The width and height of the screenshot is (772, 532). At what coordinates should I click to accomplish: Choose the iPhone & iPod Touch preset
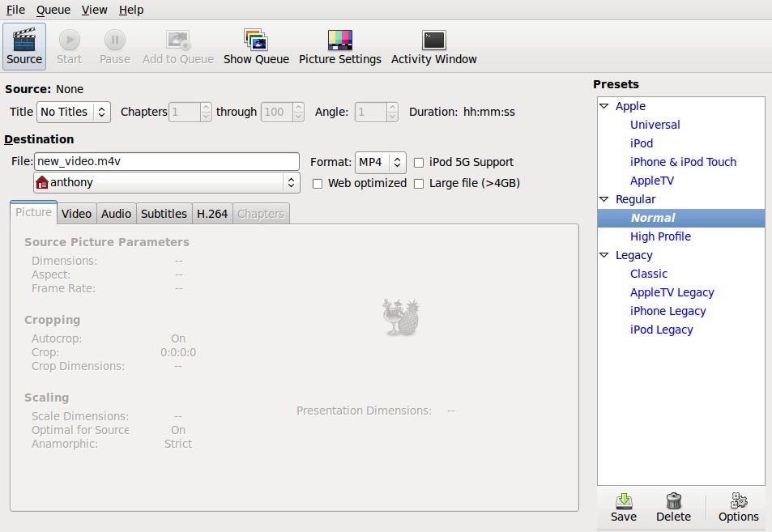[683, 162]
